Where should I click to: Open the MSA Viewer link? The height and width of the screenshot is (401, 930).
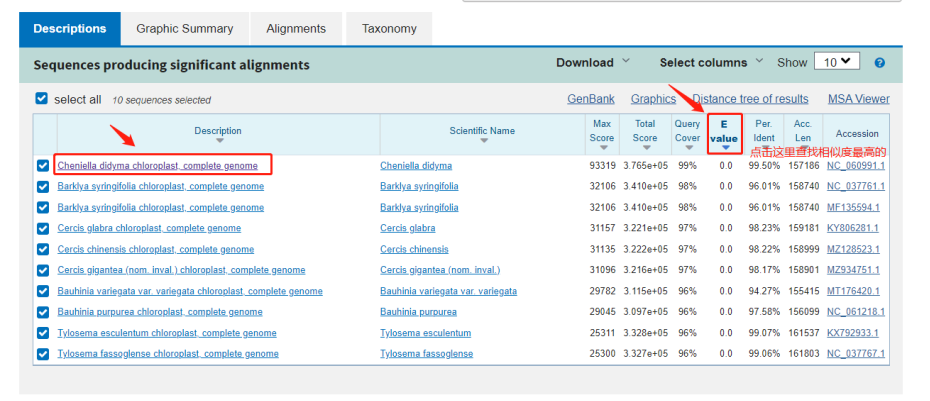(859, 99)
